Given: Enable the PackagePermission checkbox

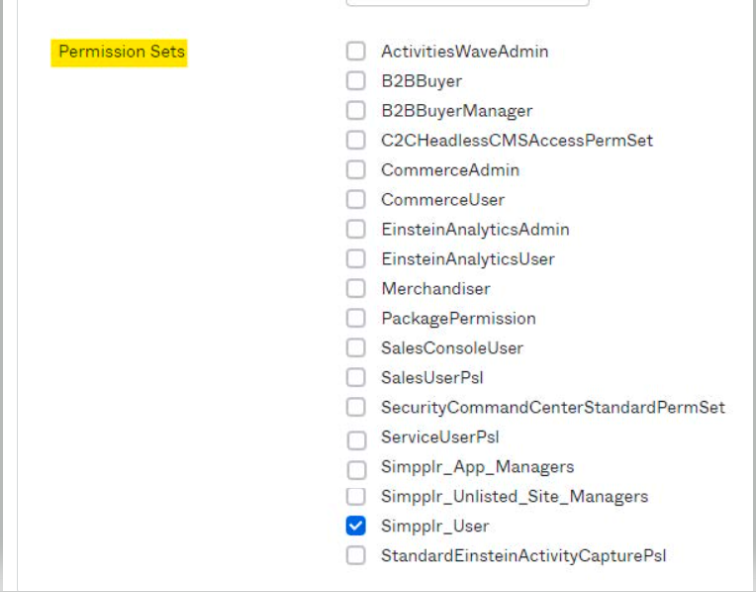Looking at the screenshot, I should (356, 318).
